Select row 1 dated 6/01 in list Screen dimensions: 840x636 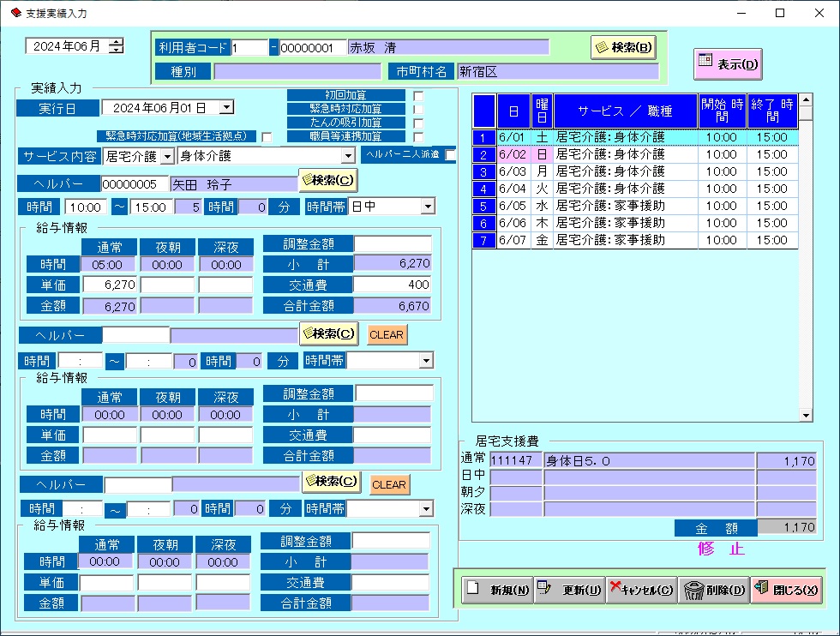[x=635, y=137]
